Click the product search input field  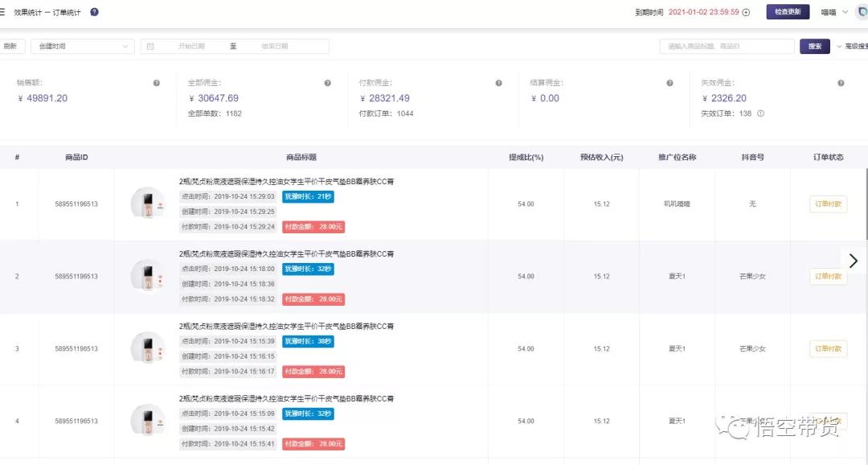point(727,47)
